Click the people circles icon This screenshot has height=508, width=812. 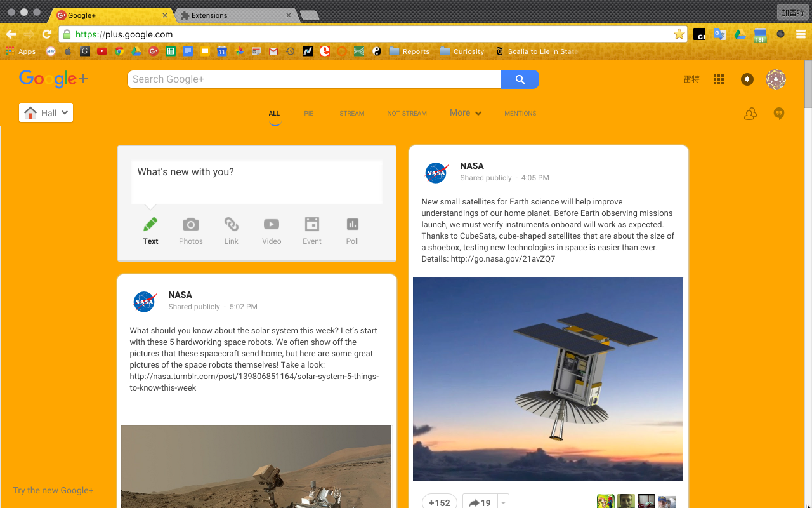(x=750, y=114)
